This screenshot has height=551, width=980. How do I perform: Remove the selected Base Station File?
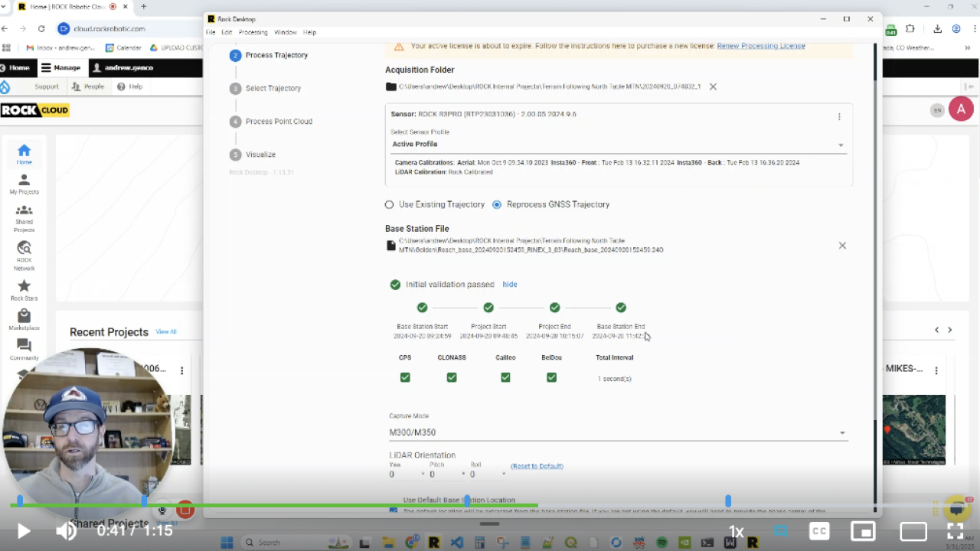(x=842, y=245)
